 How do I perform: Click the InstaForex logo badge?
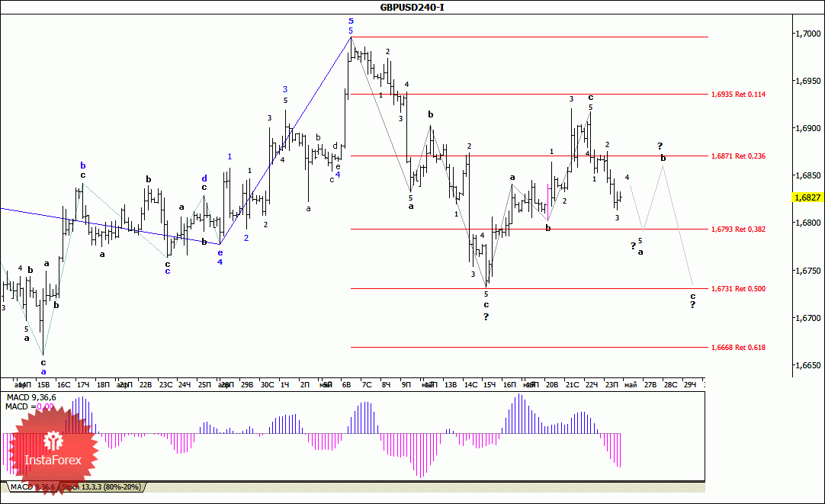click(53, 450)
